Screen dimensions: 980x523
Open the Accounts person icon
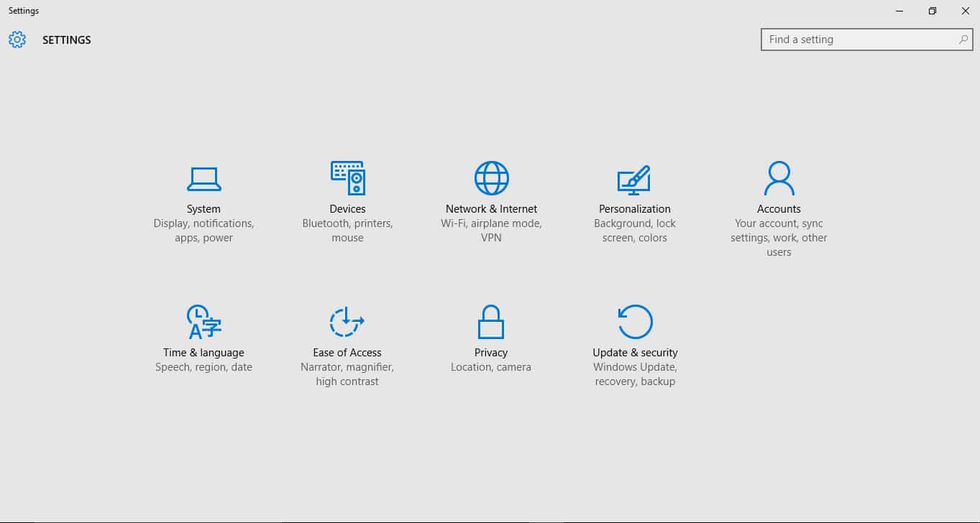779,178
